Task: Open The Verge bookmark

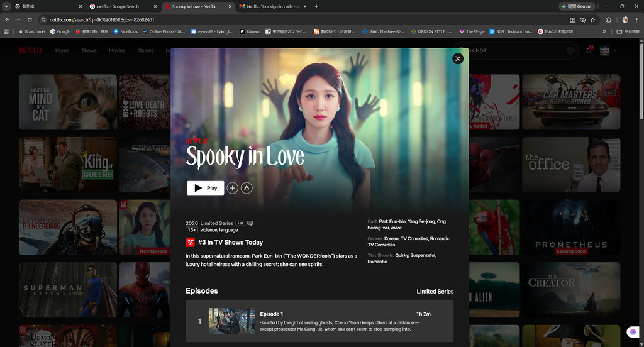Action: click(472, 31)
